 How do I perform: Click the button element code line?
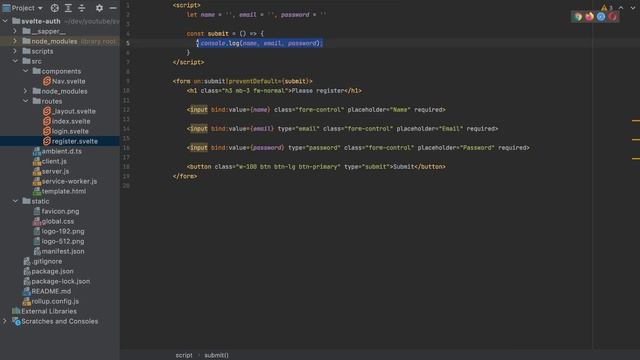(x=316, y=167)
